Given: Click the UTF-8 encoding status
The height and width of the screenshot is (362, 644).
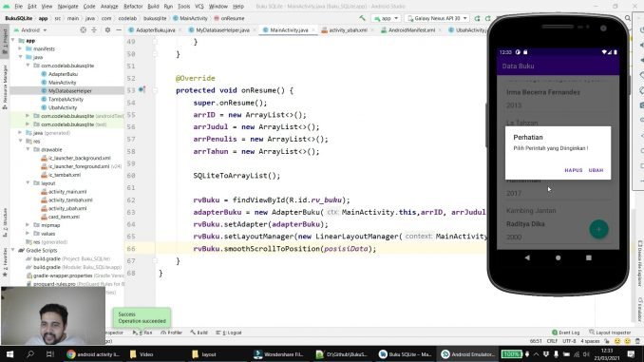Looking at the screenshot, I should click(569, 341).
